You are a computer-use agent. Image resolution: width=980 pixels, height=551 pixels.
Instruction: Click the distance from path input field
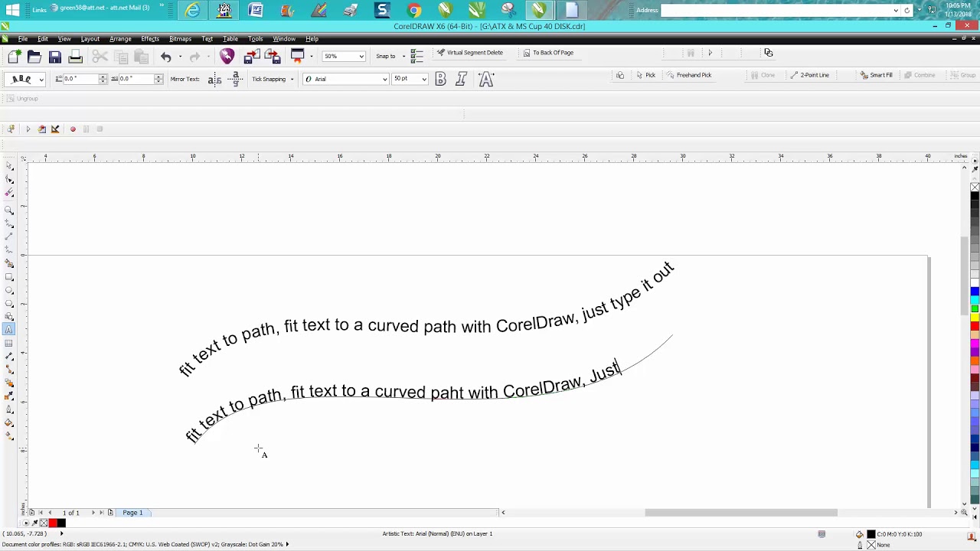81,79
